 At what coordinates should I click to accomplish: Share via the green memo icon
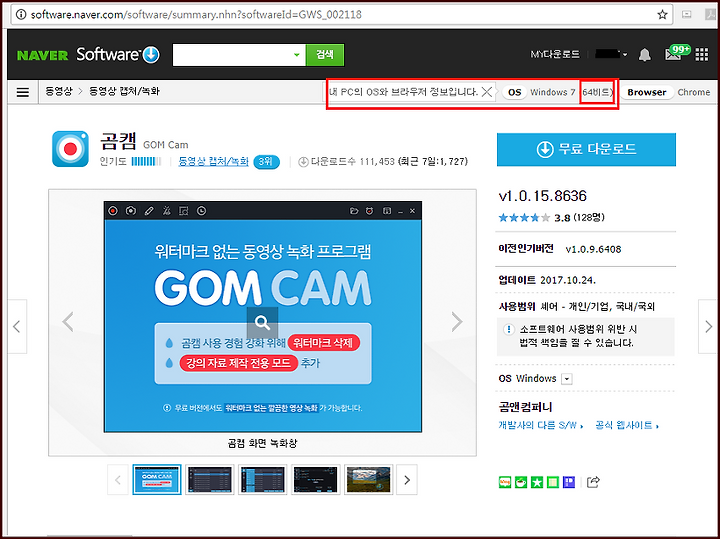point(553,482)
